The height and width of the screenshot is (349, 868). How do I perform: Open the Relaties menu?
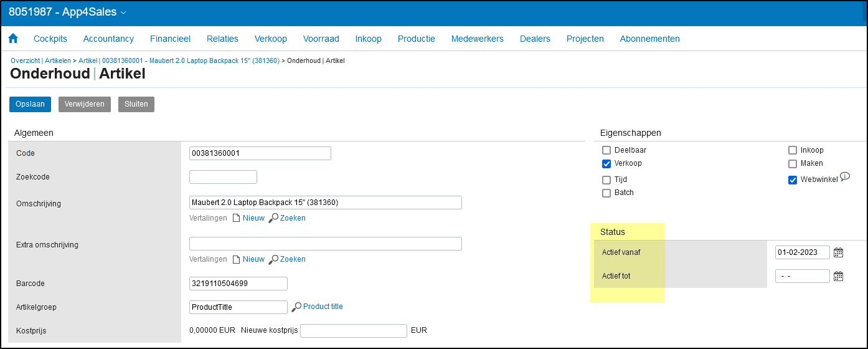[x=223, y=39]
